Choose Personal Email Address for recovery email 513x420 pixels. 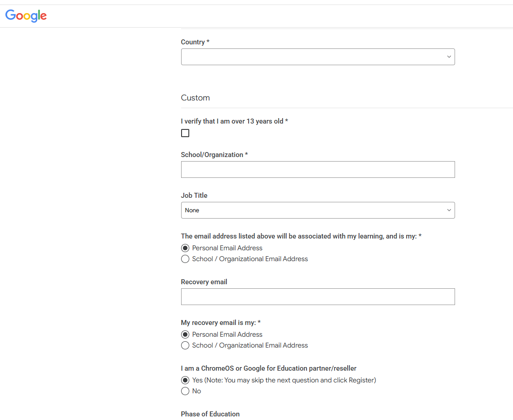(x=185, y=334)
